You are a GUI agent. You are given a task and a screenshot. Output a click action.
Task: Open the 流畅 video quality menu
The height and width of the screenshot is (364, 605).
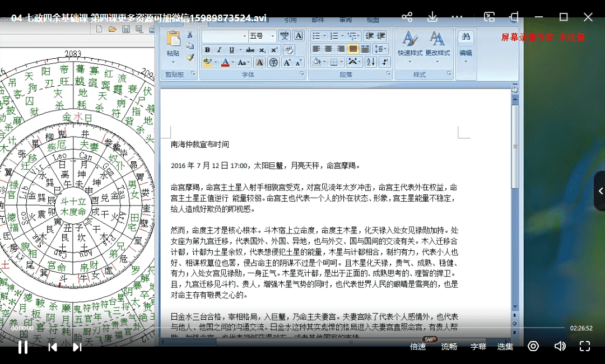click(449, 347)
